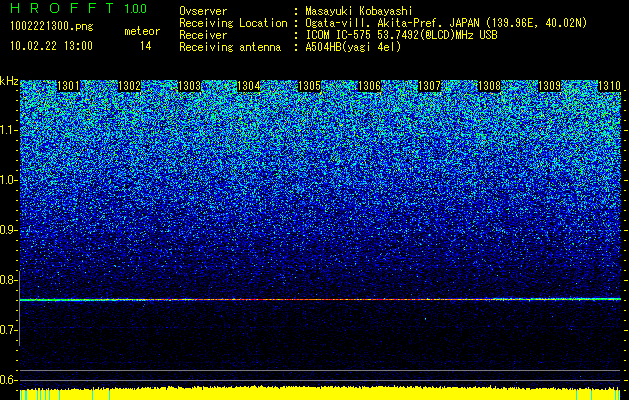Screen dimensions: 629x400
Task: Click the 1309 time marker
Action: click(x=549, y=86)
